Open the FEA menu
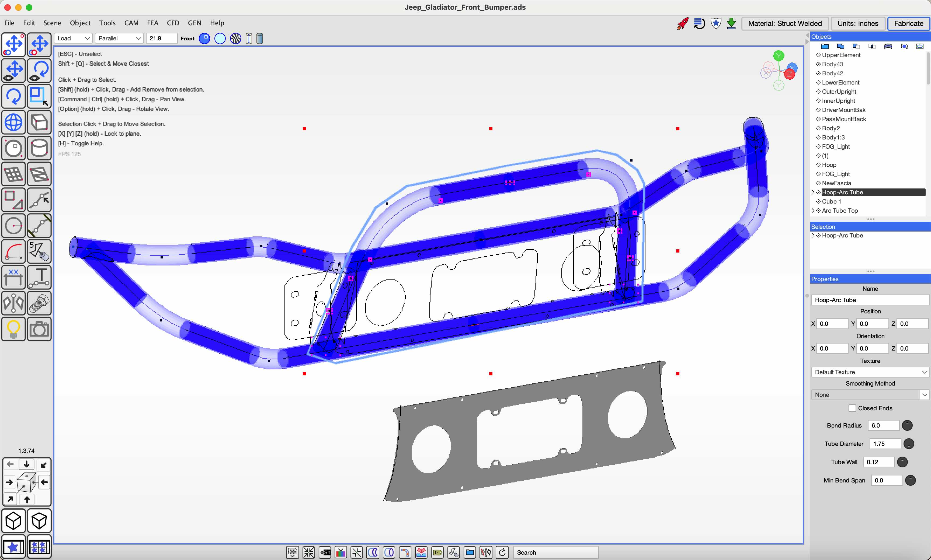The height and width of the screenshot is (560, 931). coord(152,23)
